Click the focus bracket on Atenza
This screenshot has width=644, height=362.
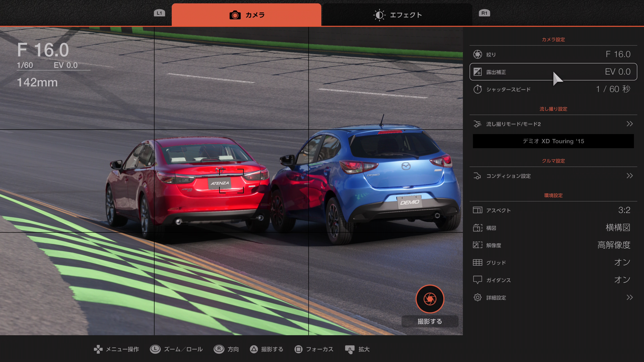point(231,181)
